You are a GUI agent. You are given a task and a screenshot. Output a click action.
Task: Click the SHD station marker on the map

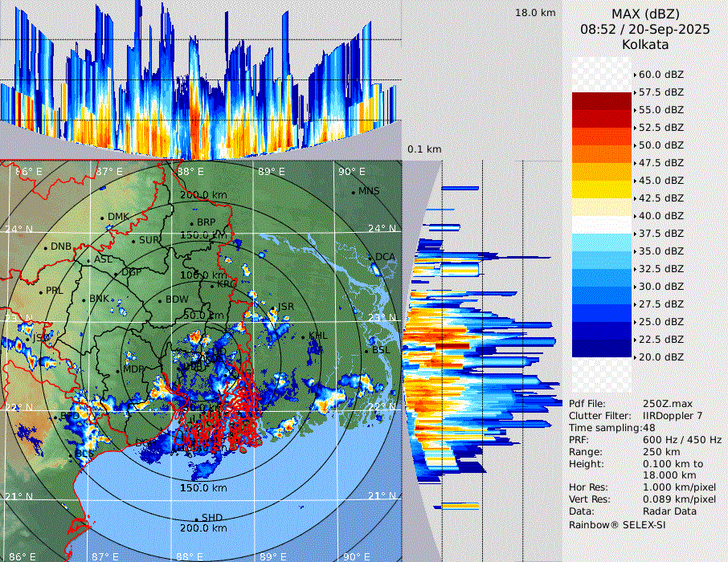tap(197, 518)
